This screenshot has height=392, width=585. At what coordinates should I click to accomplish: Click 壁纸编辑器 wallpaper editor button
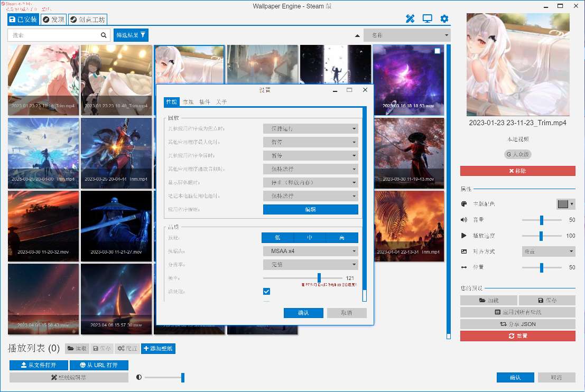tap(69, 377)
